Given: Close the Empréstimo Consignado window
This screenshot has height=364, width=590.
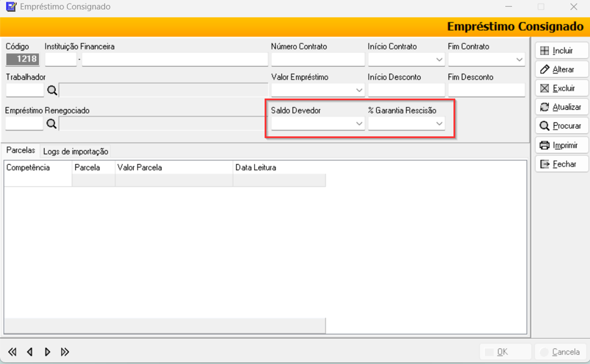Looking at the screenshot, I should click(574, 7).
